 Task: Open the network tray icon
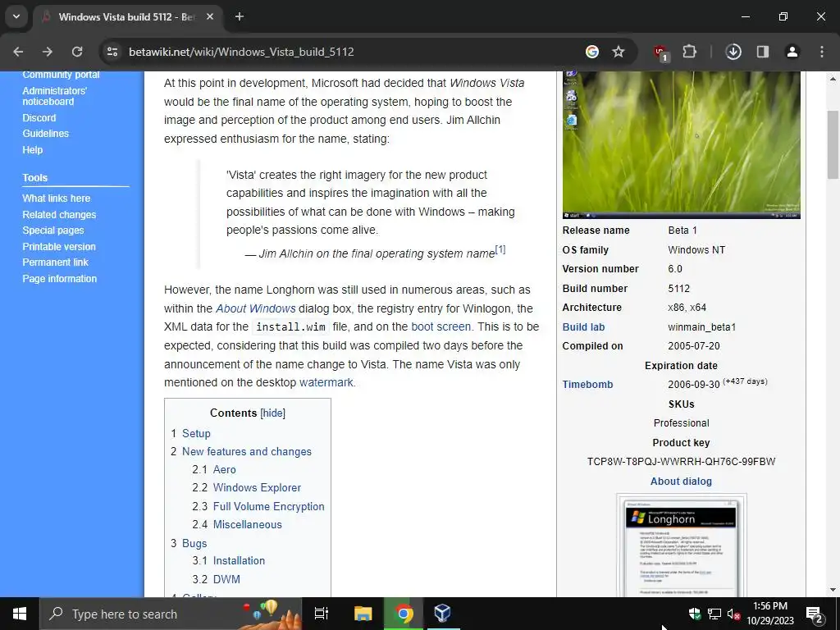(714, 614)
